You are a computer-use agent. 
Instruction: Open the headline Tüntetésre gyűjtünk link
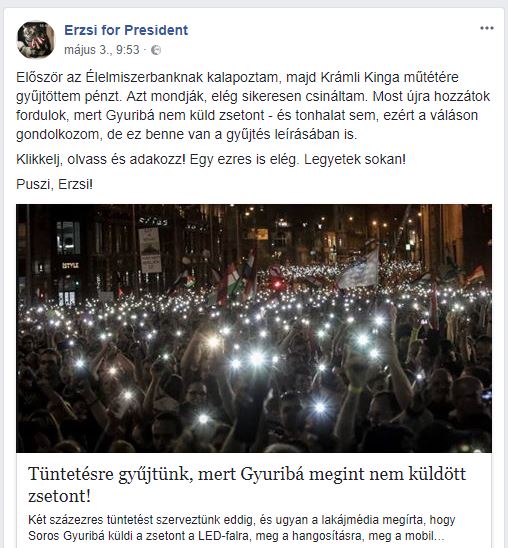pos(247,485)
